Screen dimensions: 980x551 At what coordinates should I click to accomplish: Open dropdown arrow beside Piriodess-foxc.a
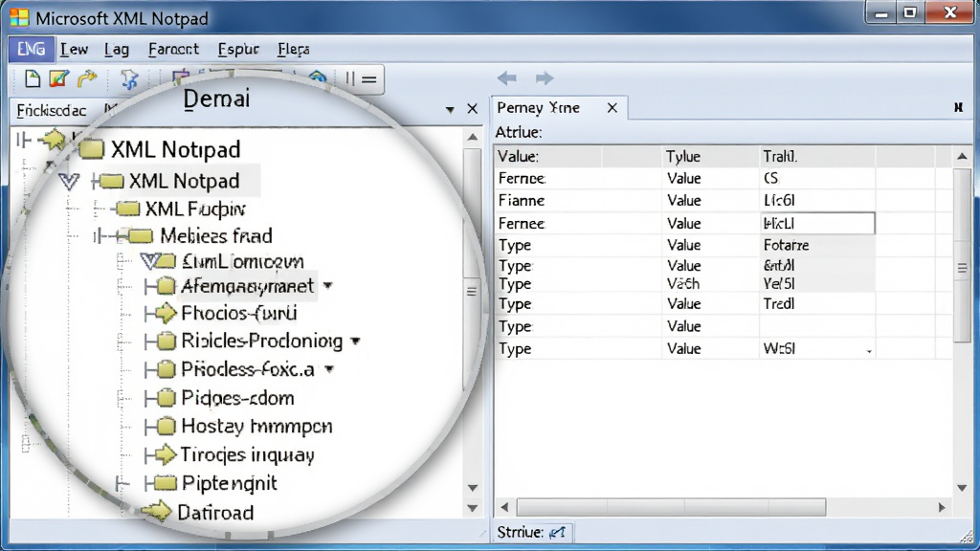point(329,369)
